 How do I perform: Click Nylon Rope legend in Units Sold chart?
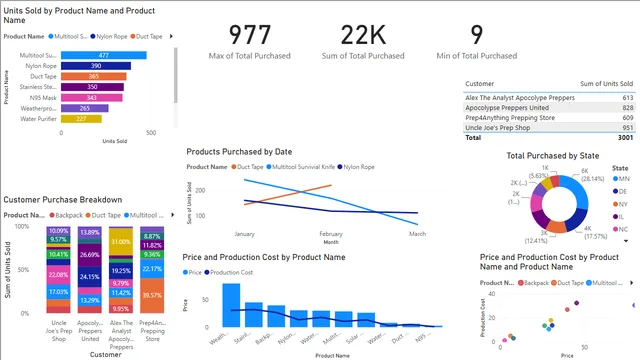(x=109, y=36)
